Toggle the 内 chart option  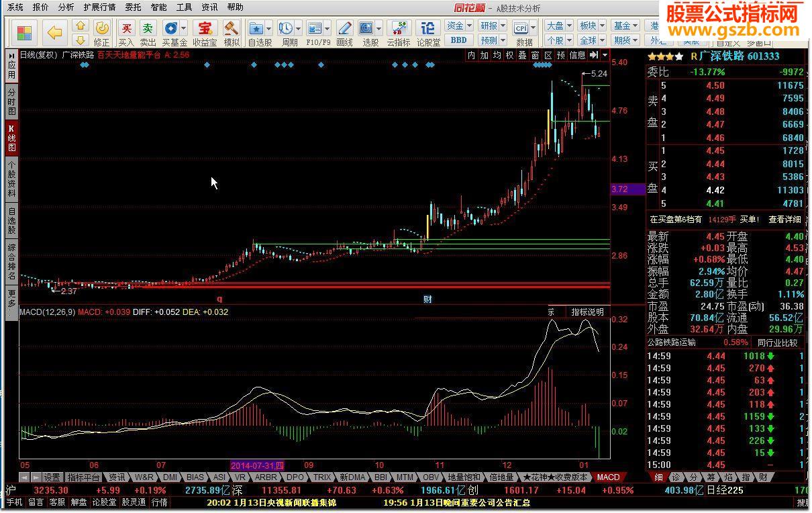(x=471, y=55)
